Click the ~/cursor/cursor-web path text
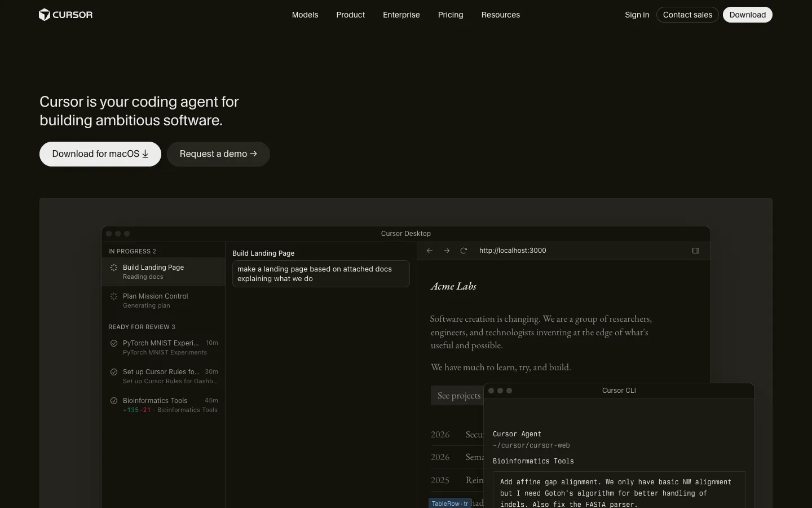This screenshot has height=508, width=812. tap(531, 445)
